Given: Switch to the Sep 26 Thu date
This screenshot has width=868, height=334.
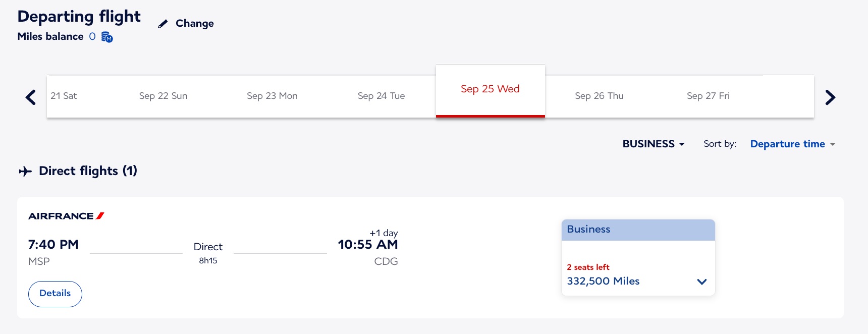Looking at the screenshot, I should 599,96.
